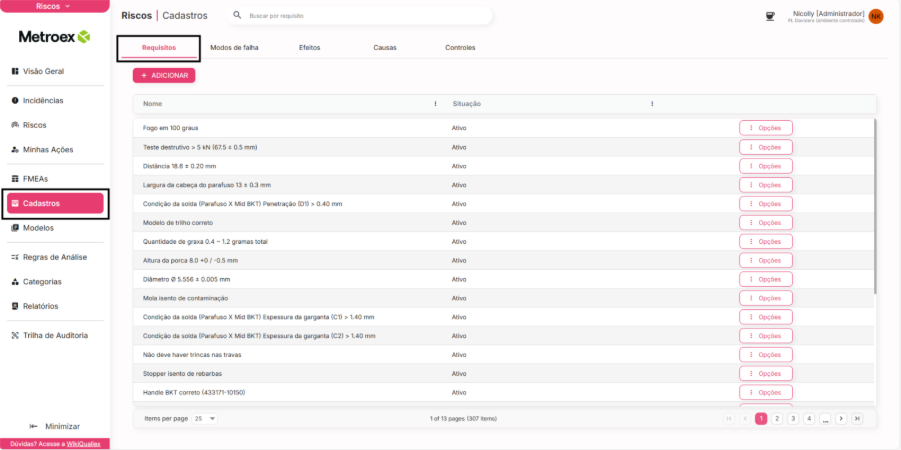Click the search magnifier icon
This screenshot has width=901, height=450.
237,16
